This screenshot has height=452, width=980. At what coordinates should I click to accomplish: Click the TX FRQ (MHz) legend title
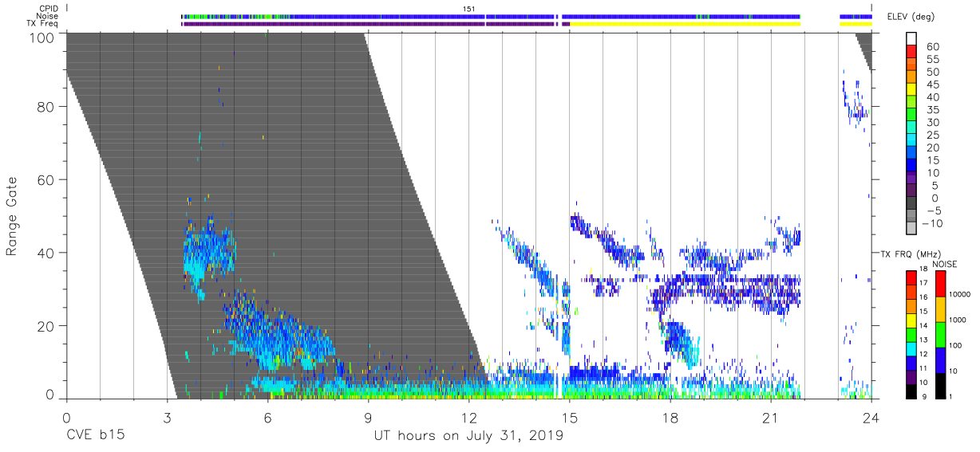pos(910,254)
